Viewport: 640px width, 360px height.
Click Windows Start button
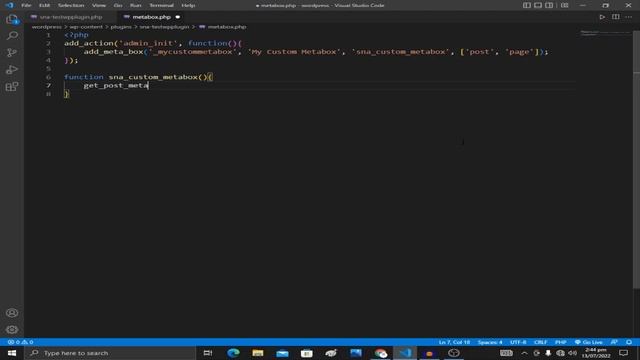click(x=12, y=353)
